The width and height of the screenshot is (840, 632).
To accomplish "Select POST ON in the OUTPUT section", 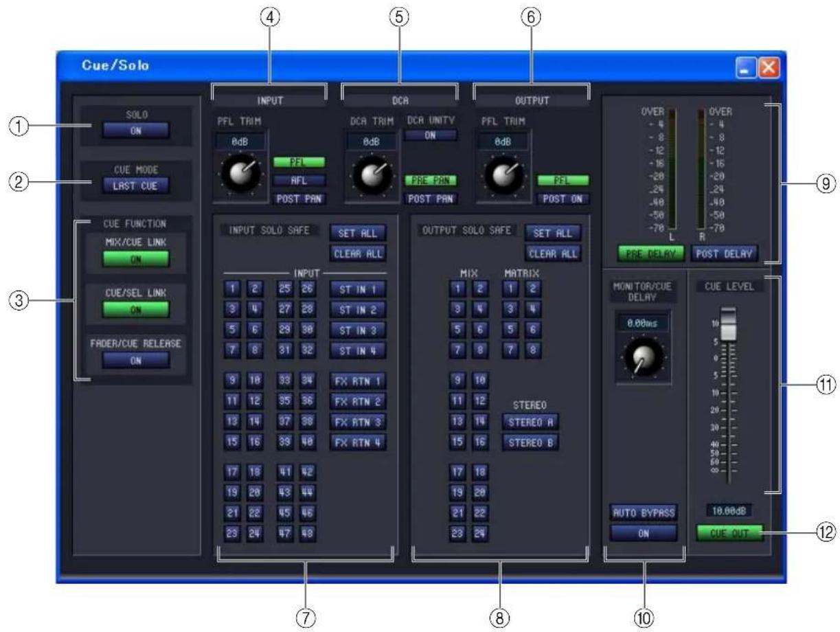I will [563, 198].
